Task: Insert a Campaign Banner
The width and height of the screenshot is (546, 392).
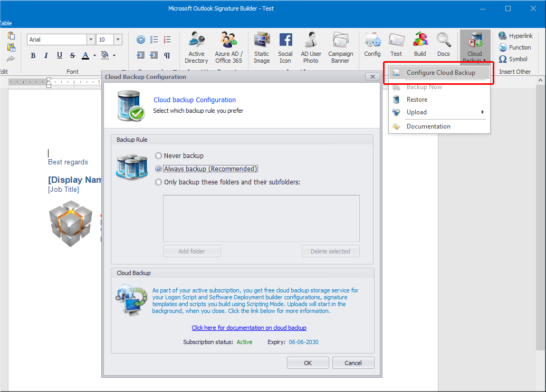Action: (x=341, y=47)
